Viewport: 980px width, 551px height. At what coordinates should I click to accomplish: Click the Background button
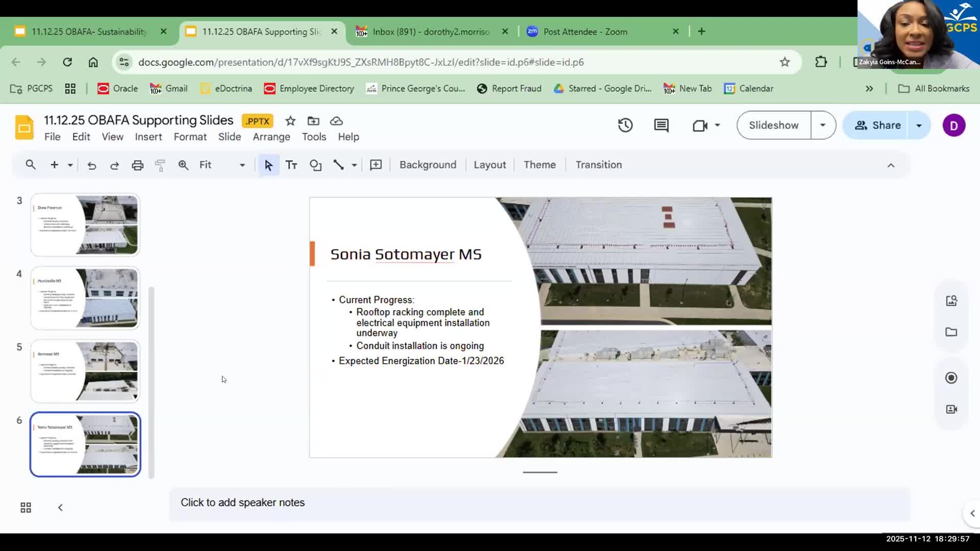click(x=428, y=165)
